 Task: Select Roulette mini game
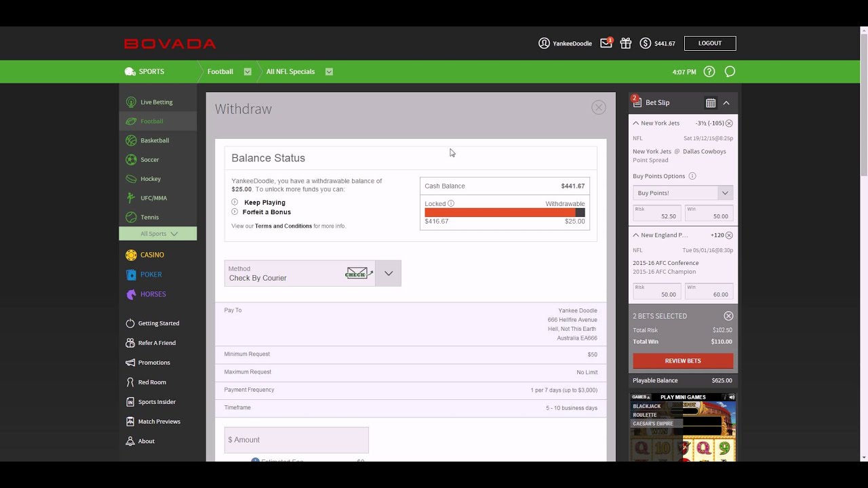[645, 415]
